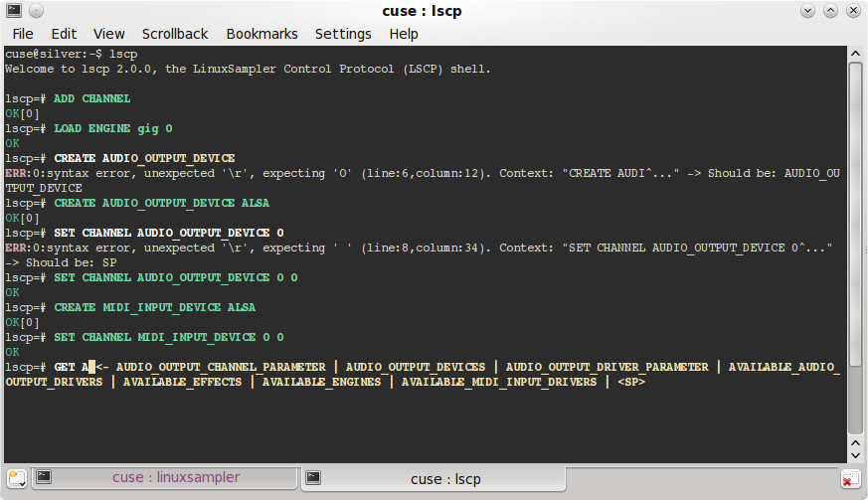Click the 'AUDIO_OUTPUT_DEVICES' suggestion
This screenshot has height=500, width=868.
[x=416, y=367]
